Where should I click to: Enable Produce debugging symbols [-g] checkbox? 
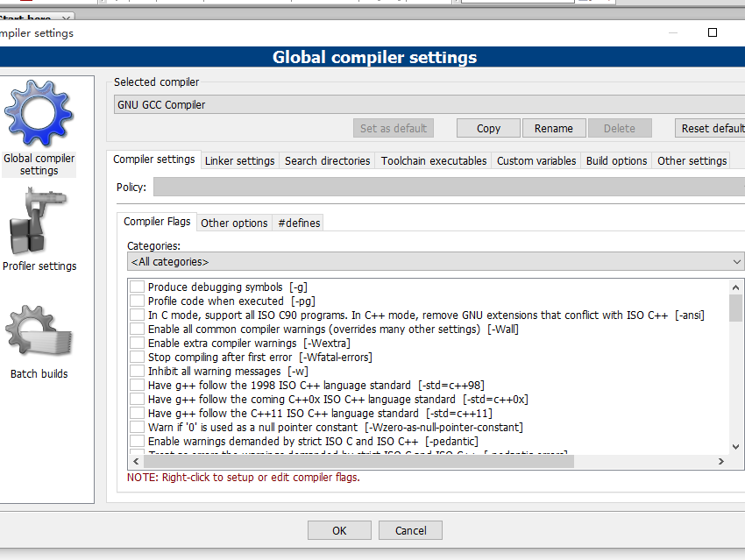[138, 287]
